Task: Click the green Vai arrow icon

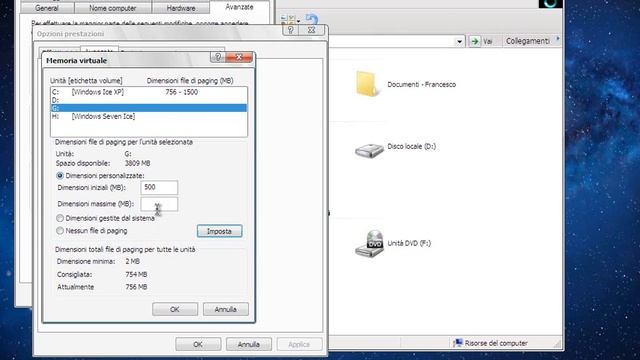Action: [475, 41]
